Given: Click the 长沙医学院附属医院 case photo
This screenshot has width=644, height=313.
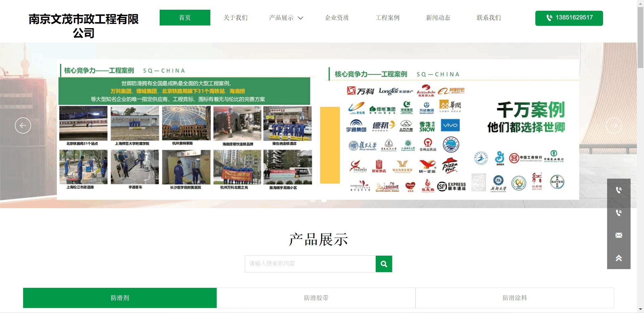Looking at the screenshot, I should (x=186, y=167).
